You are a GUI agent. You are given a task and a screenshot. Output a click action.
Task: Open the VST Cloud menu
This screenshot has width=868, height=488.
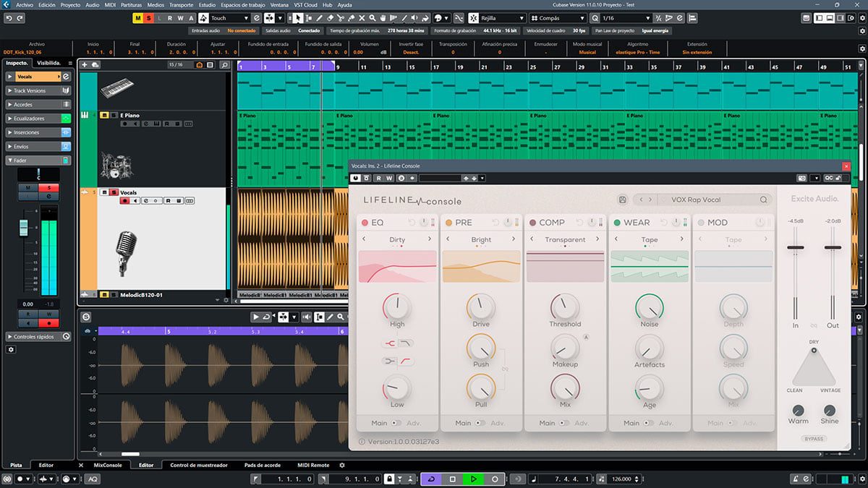point(306,4)
